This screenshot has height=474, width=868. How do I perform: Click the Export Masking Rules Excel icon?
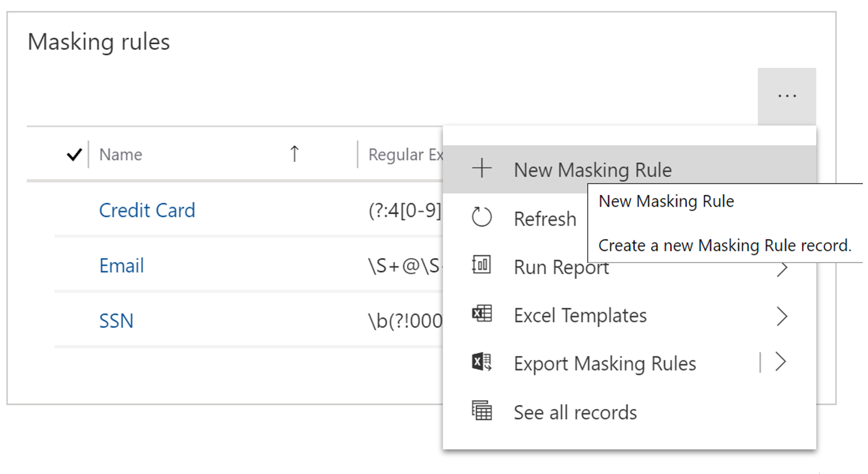point(482,362)
